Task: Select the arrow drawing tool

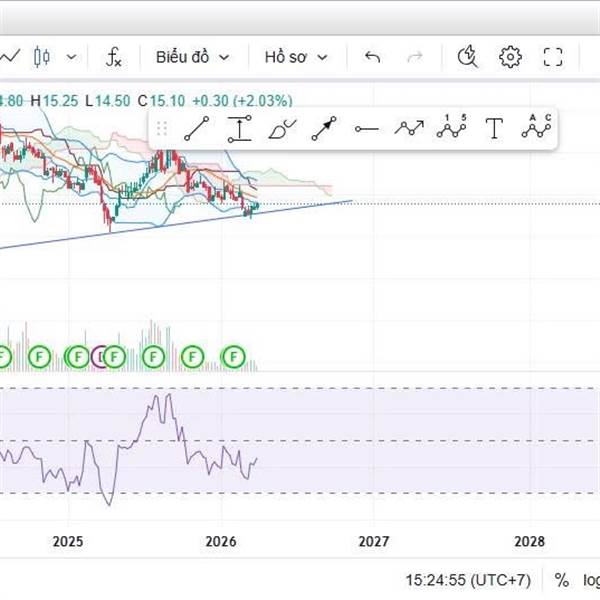Action: [324, 129]
